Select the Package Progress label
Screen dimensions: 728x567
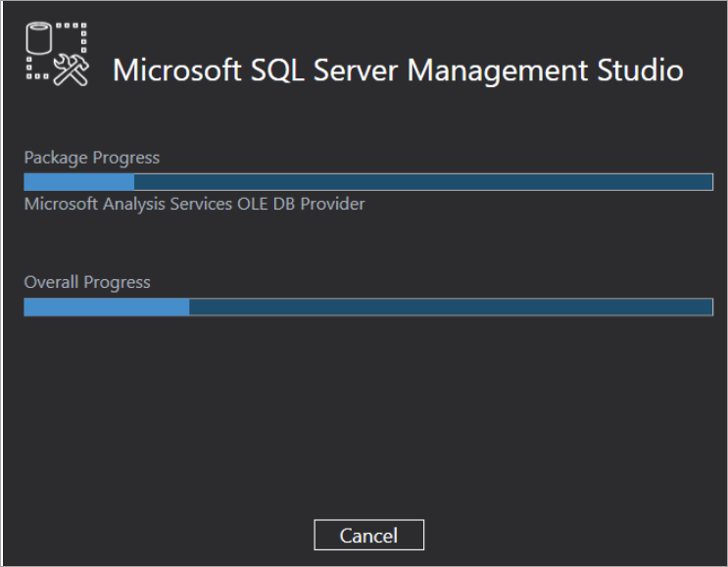pyautogui.click(x=92, y=158)
